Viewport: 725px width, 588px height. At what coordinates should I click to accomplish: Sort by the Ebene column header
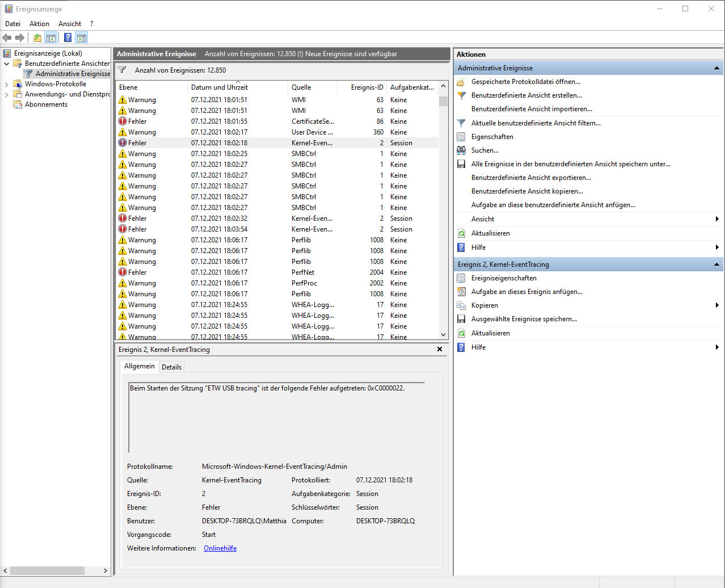tap(151, 87)
